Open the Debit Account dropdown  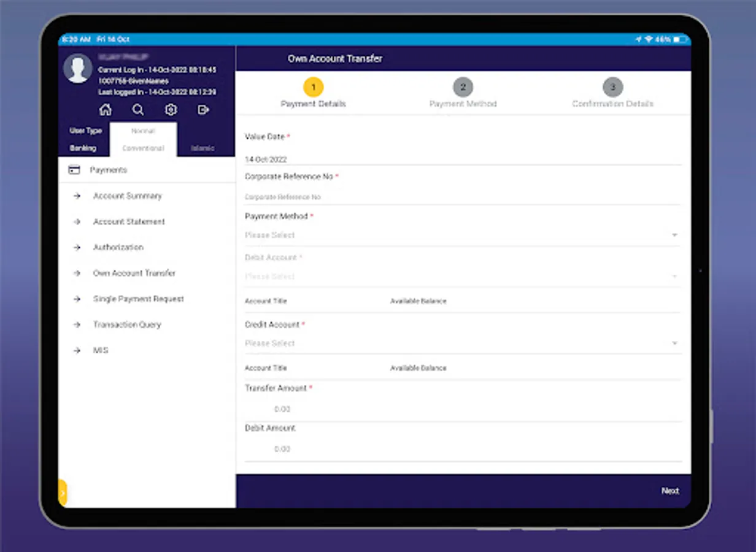pyautogui.click(x=461, y=276)
